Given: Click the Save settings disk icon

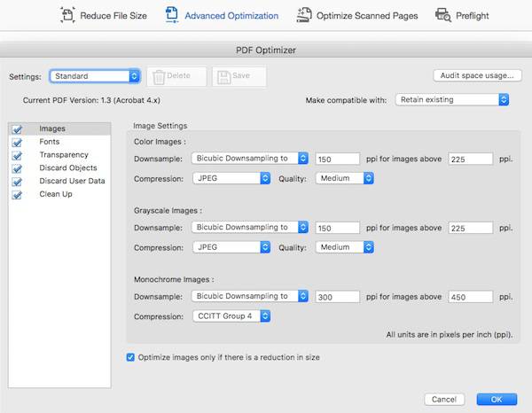Looking at the screenshot, I should coord(221,76).
